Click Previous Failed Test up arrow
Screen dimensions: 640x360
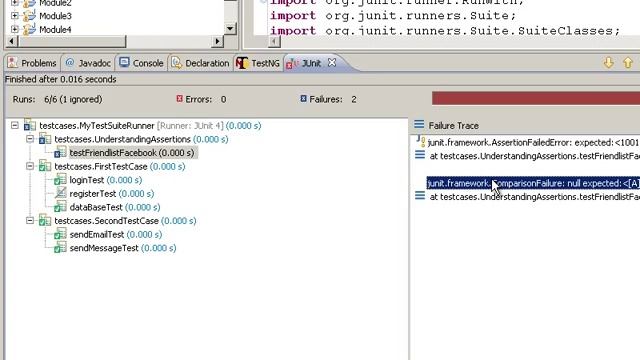pos(628,63)
